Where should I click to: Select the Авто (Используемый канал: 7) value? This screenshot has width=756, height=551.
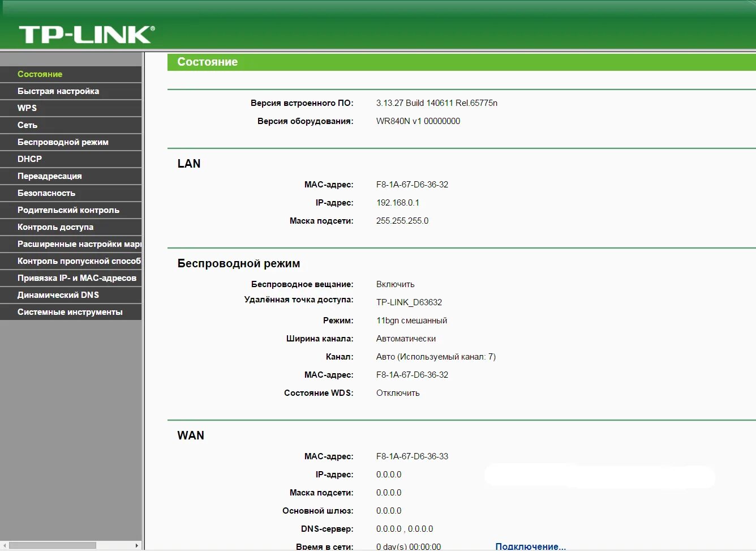pyautogui.click(x=436, y=357)
